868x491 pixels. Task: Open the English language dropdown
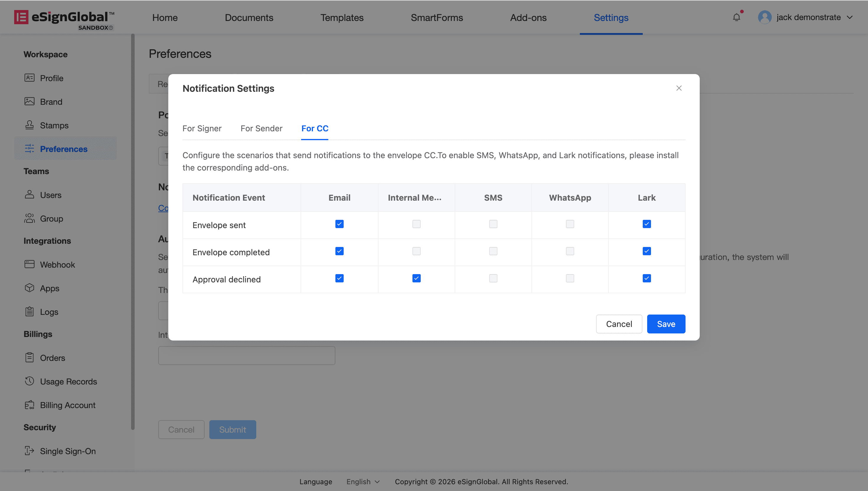point(363,482)
